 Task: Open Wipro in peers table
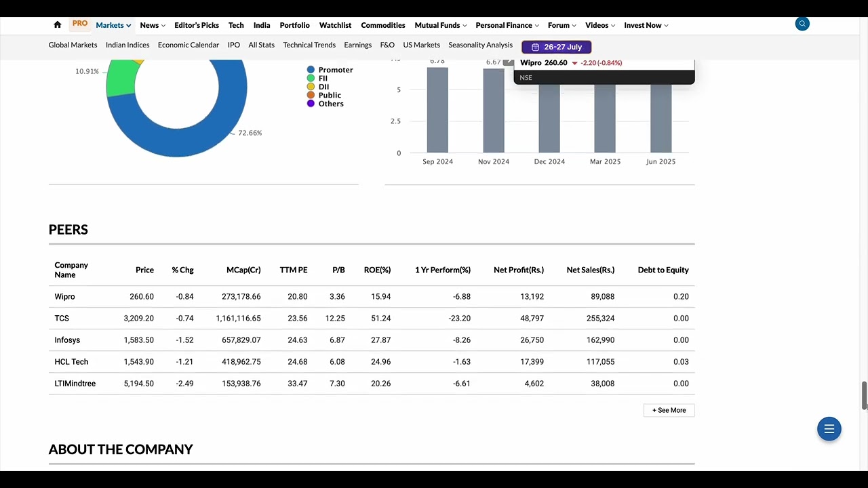[64, 296]
